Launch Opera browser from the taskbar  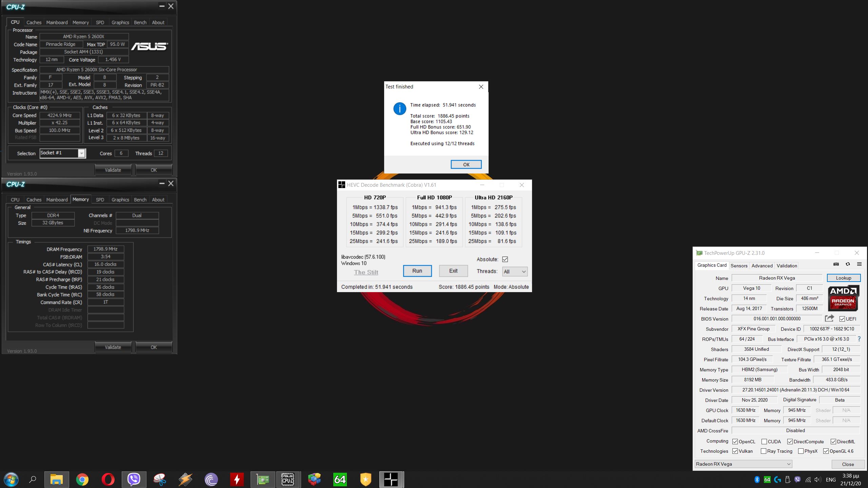click(108, 480)
